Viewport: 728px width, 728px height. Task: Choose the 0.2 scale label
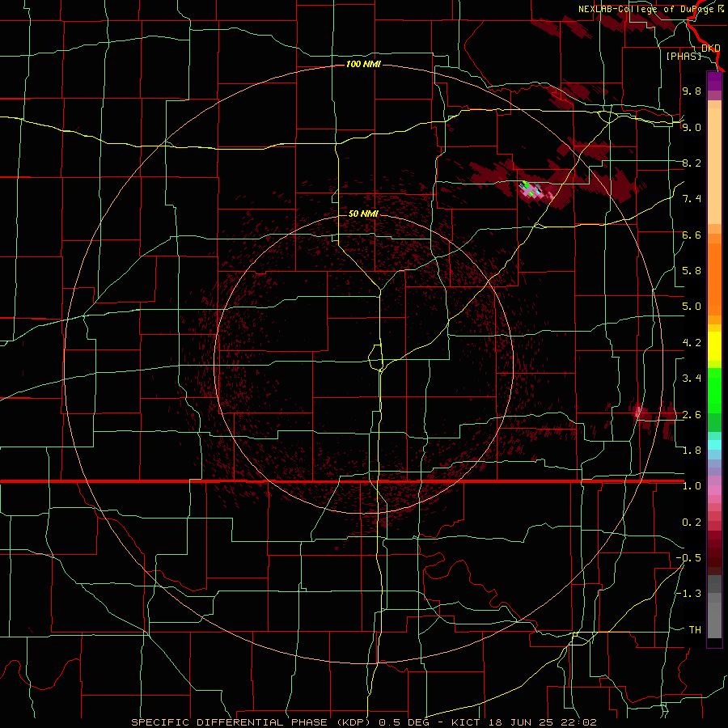point(692,523)
